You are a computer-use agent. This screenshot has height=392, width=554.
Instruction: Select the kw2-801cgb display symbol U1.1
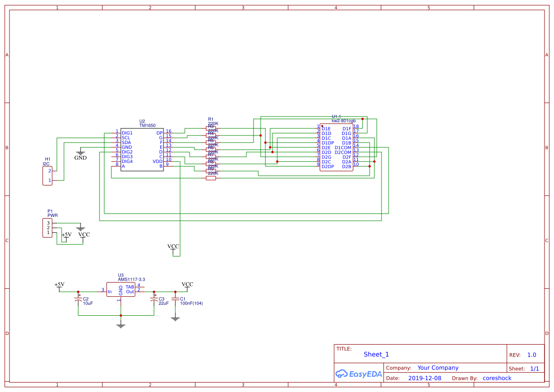(x=336, y=147)
